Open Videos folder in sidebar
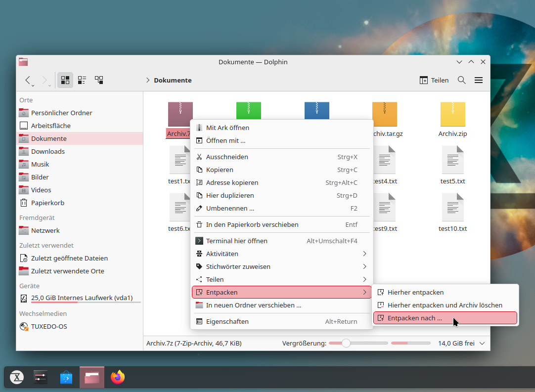535x392 pixels. [x=80, y=190]
